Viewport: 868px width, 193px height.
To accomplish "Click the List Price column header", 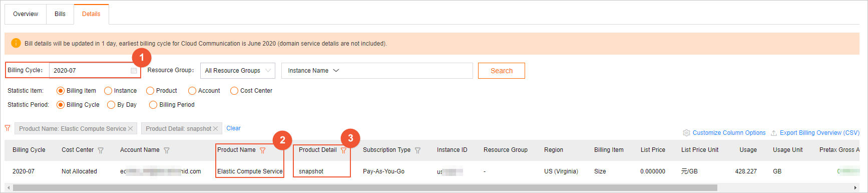I will (653, 150).
